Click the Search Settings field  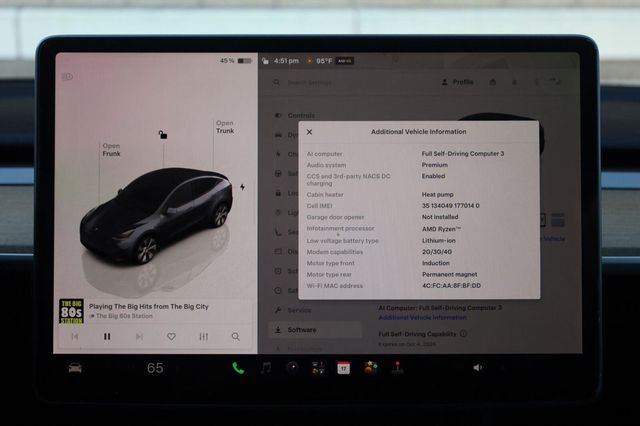tap(310, 83)
